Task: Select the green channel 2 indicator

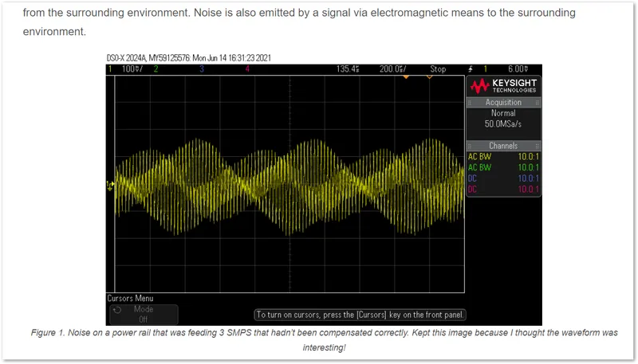Action: coord(156,69)
